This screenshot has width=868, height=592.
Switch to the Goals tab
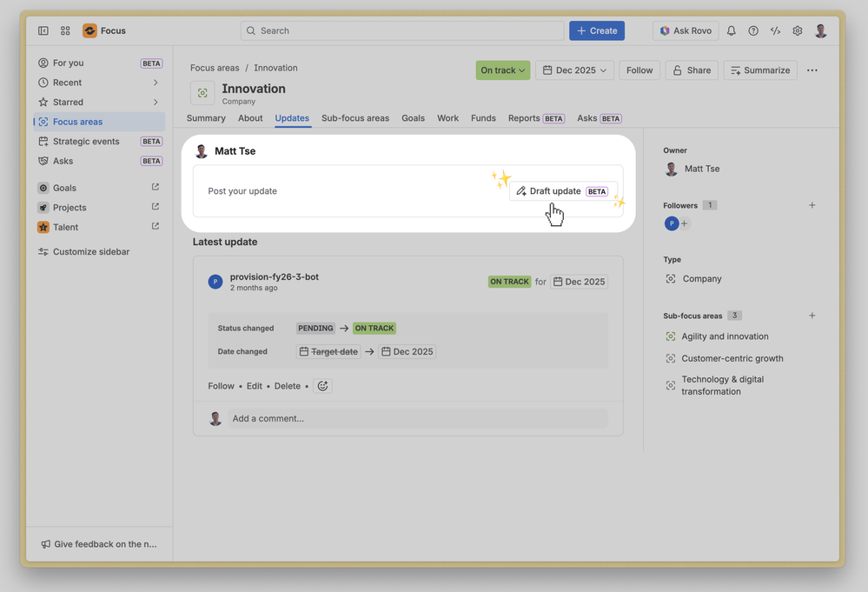click(x=413, y=118)
